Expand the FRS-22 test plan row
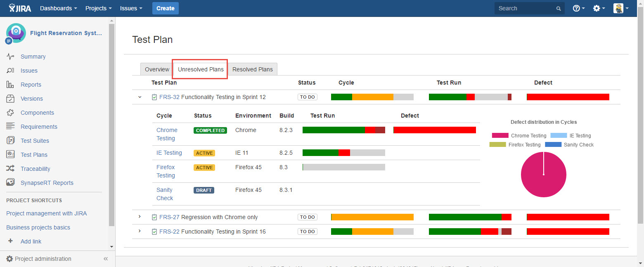 [x=140, y=232]
